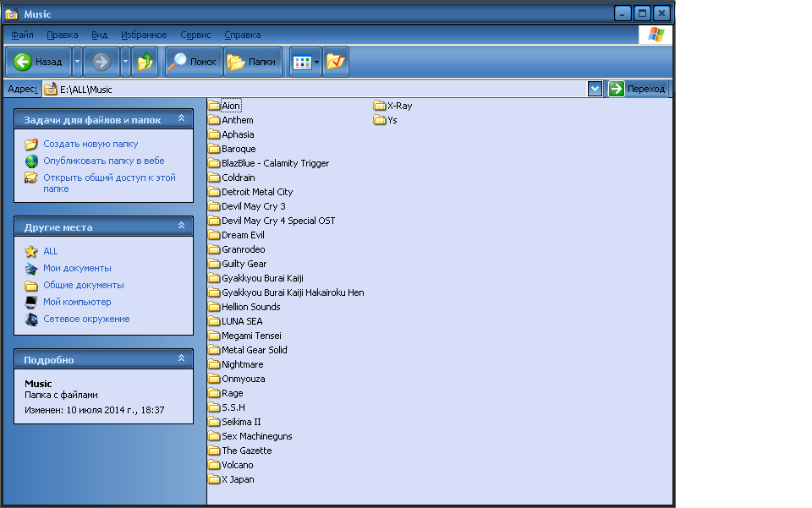812x508 pixels.
Task: Open Мои документы link
Action: (x=77, y=269)
